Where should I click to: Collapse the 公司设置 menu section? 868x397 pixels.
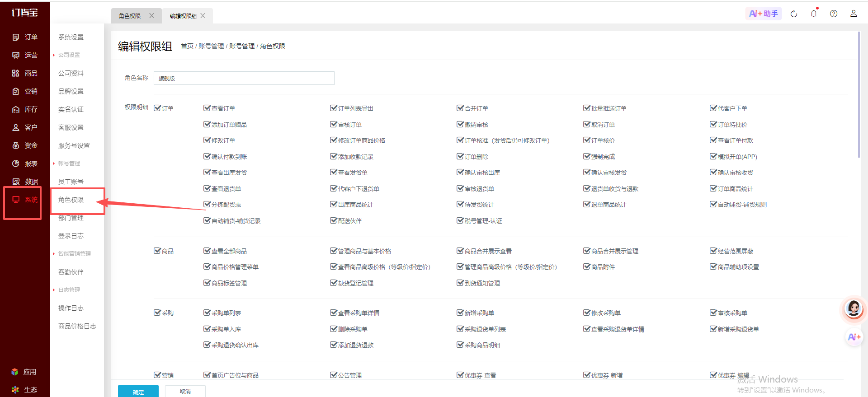(69, 55)
